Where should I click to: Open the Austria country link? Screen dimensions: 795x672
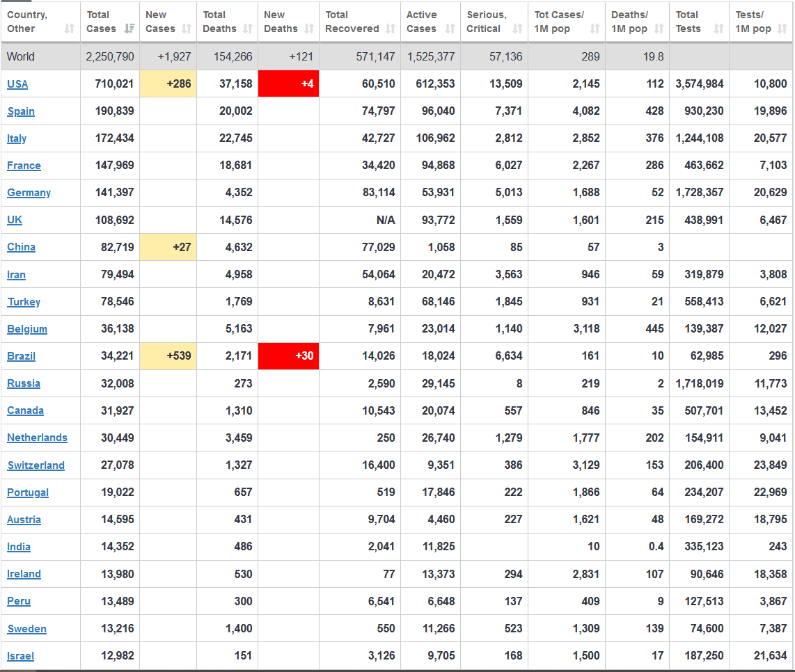(24, 520)
